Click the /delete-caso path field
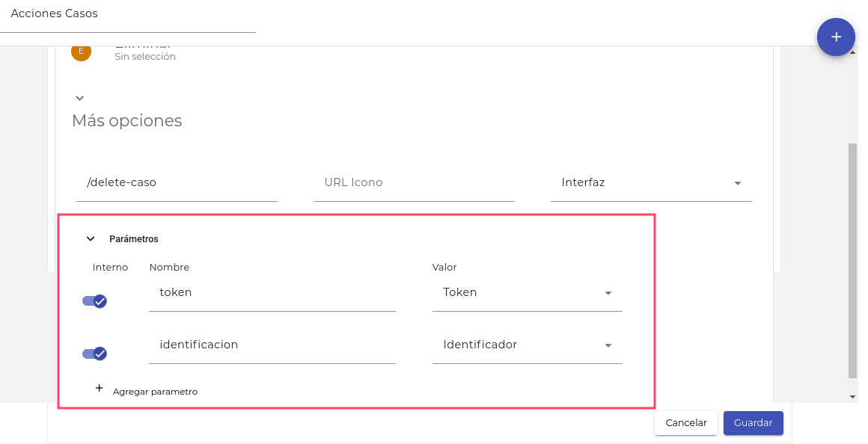868x444 pixels. pyautogui.click(x=177, y=182)
